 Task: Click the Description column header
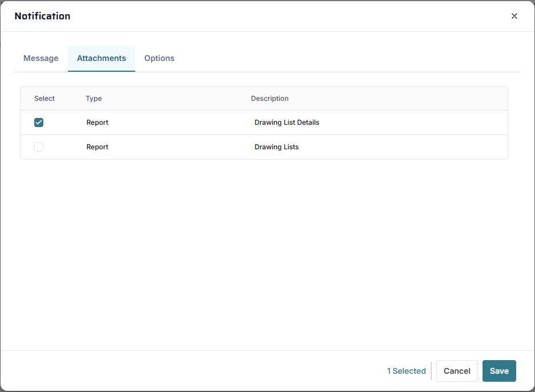(x=269, y=99)
